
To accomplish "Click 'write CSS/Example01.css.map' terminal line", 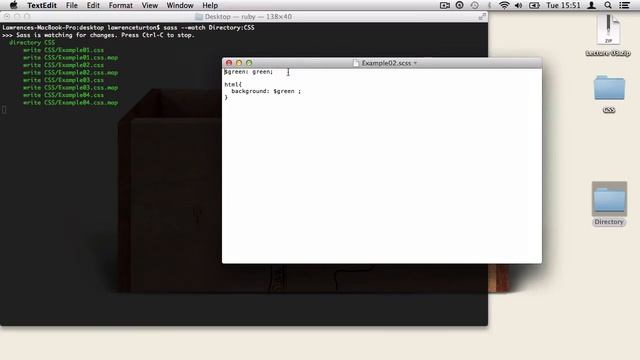I will click(x=70, y=58).
